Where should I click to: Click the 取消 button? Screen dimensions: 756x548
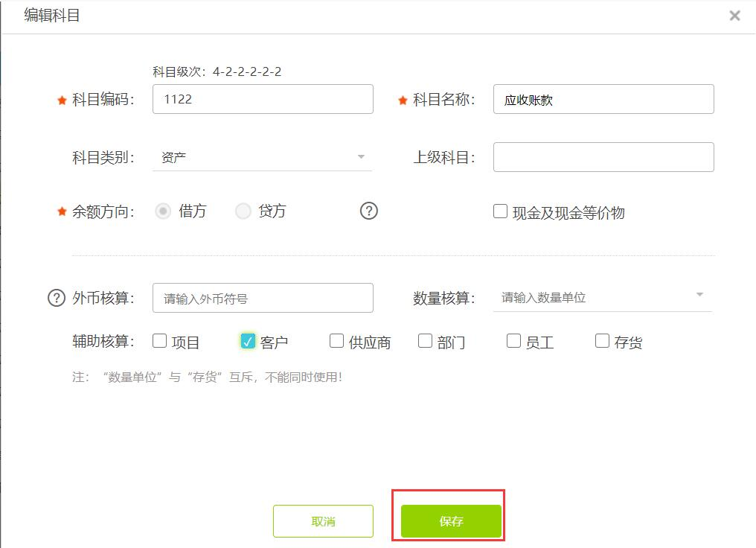[323, 521]
